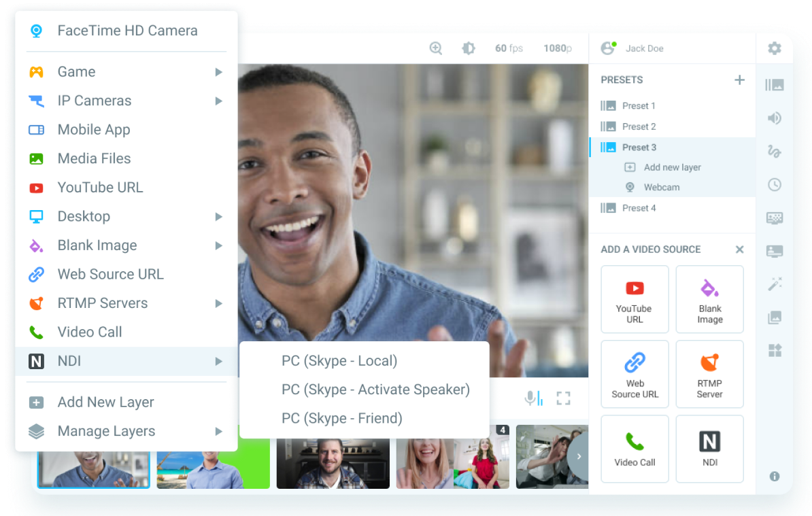Select FaceTime HD Camera source
Image resolution: width=812 pixels, height=516 pixels.
[126, 31]
